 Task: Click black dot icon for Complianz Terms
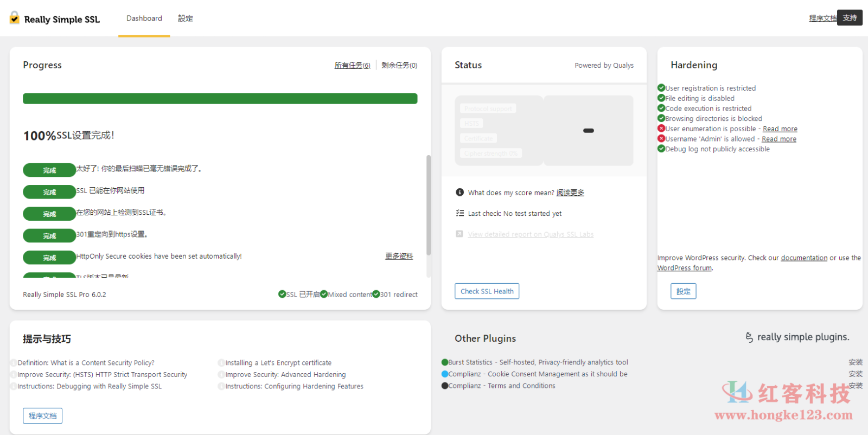445,386
